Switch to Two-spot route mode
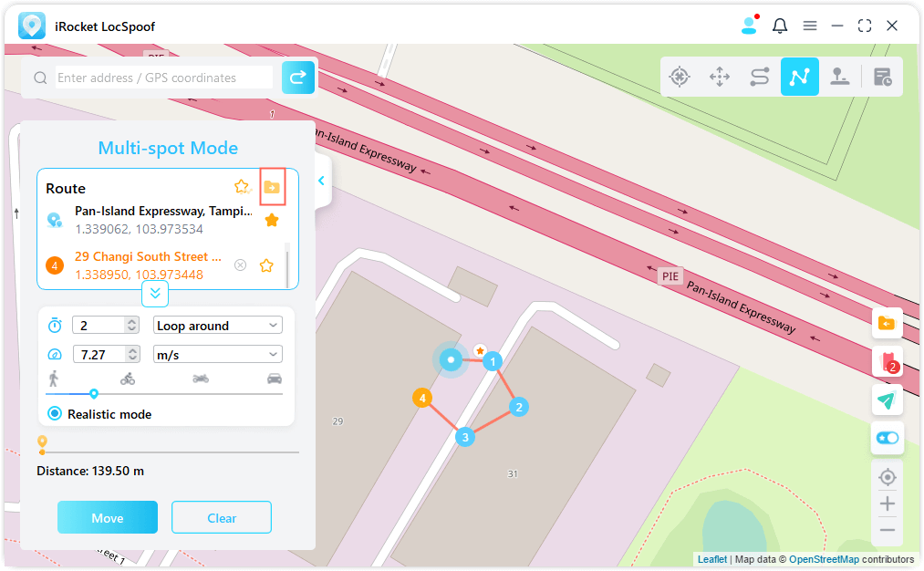Viewport: 924px width, 571px height. tap(760, 78)
